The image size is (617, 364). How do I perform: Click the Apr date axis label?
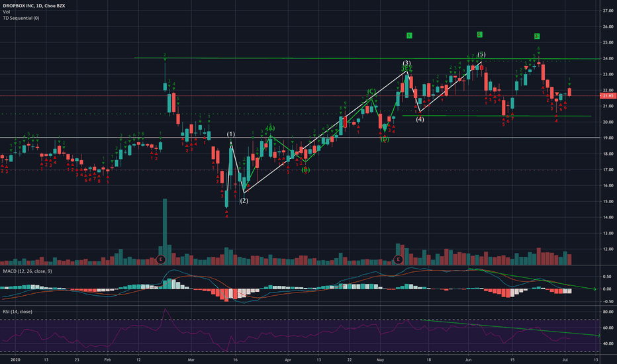click(287, 359)
